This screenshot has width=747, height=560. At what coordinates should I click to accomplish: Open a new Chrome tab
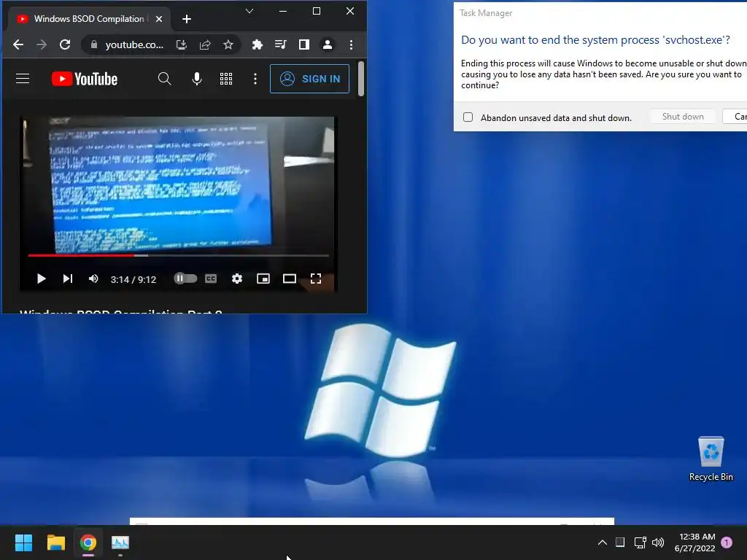(x=187, y=19)
